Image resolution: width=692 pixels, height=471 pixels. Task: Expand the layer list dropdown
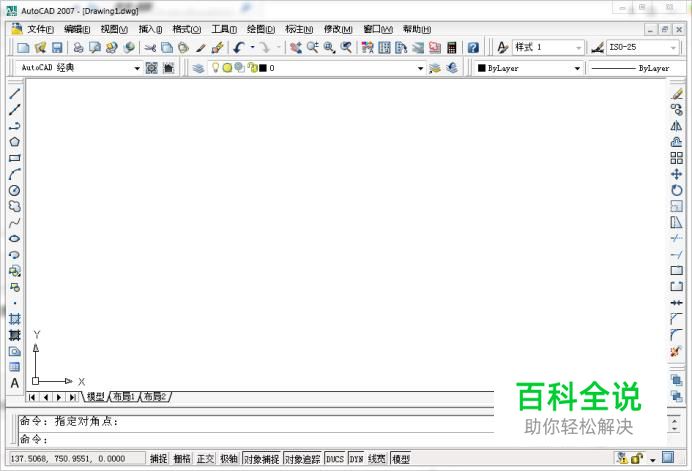tap(420, 68)
